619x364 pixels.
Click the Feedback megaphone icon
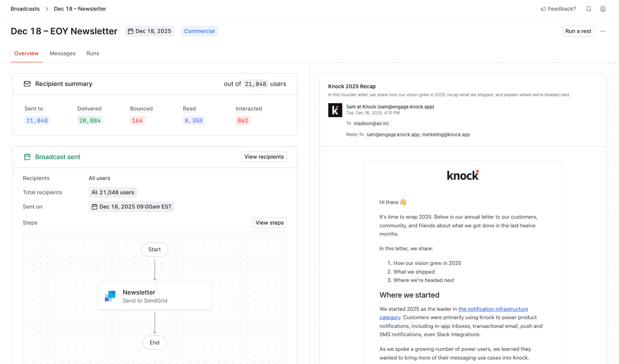[543, 9]
